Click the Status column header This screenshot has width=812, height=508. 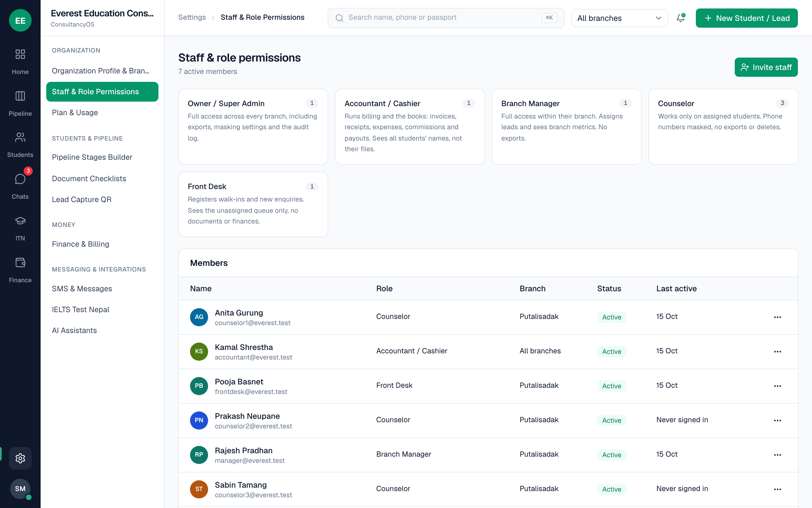click(x=609, y=288)
